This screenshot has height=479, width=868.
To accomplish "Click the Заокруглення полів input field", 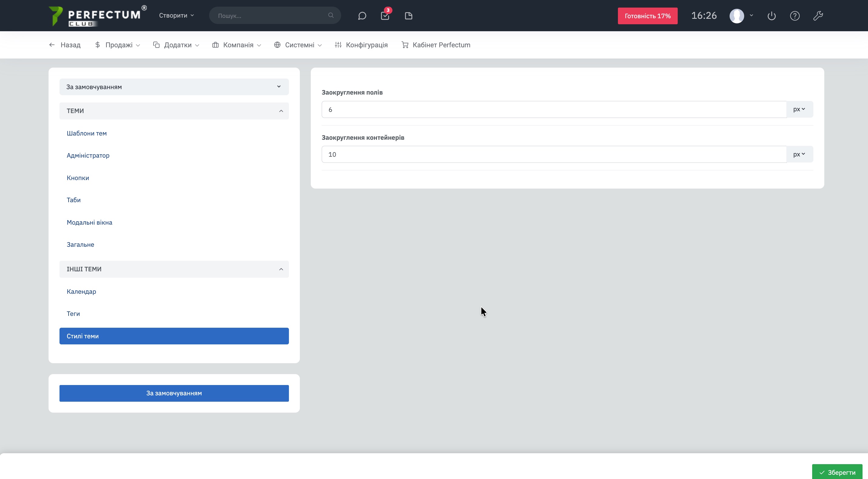I will [554, 109].
